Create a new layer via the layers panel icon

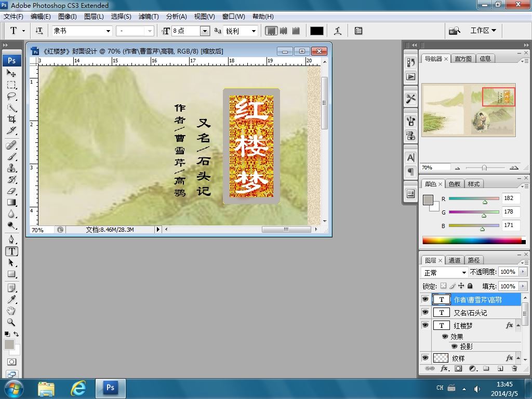500,368
